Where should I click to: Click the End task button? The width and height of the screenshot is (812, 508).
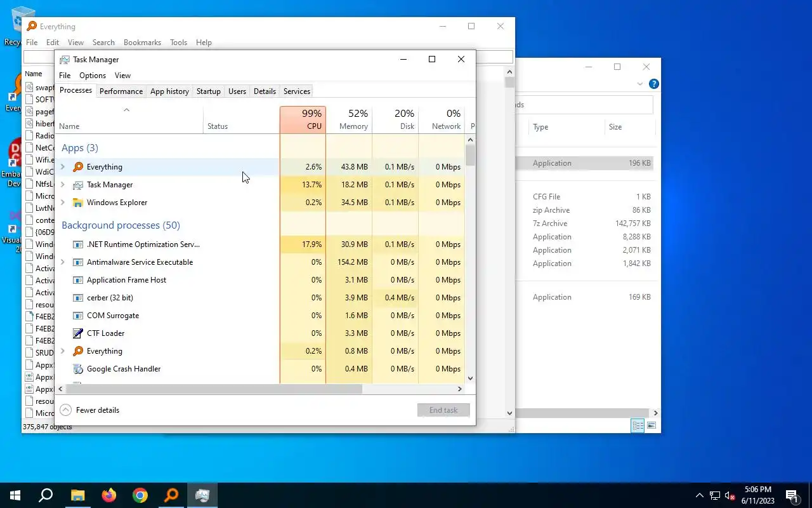point(443,410)
